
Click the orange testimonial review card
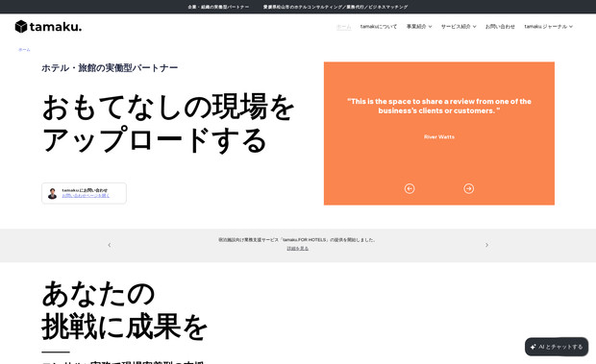[x=439, y=133]
